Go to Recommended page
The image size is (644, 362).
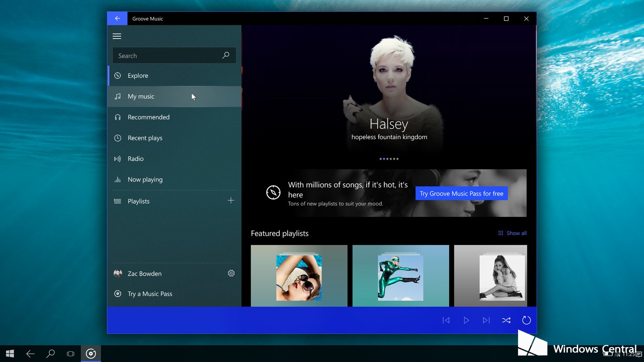click(149, 117)
